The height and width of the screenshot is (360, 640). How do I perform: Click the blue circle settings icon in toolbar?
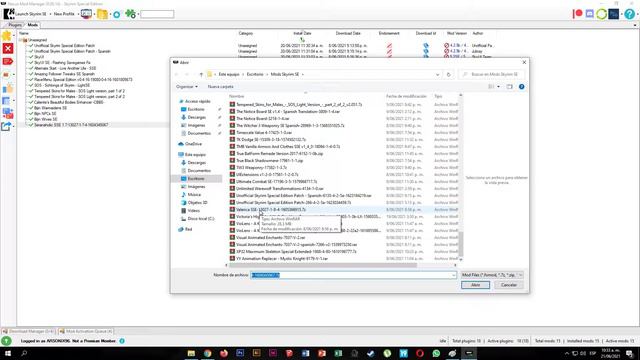(117, 15)
